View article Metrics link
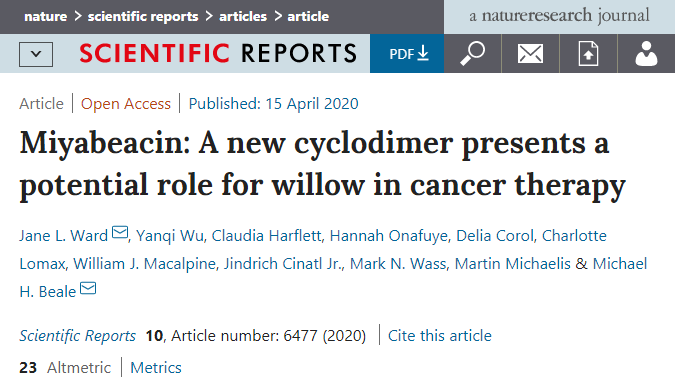Viewport: 675px width, 390px height. click(x=156, y=368)
